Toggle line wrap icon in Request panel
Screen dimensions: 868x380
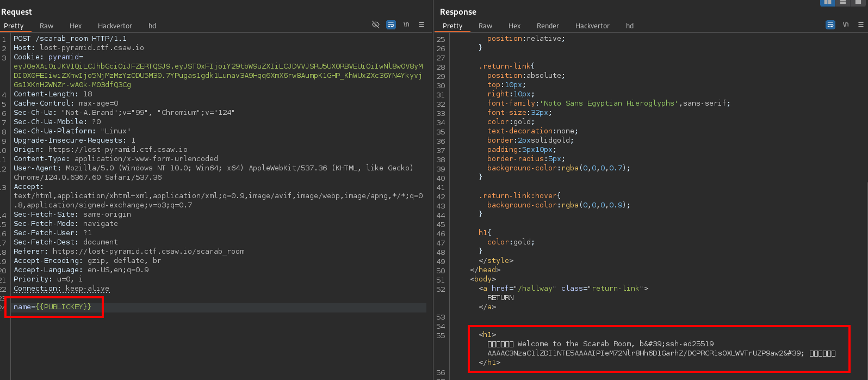pos(390,24)
